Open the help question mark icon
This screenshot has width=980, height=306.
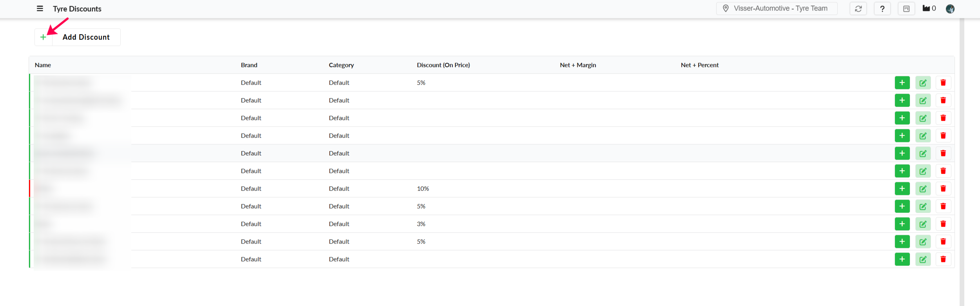882,9
